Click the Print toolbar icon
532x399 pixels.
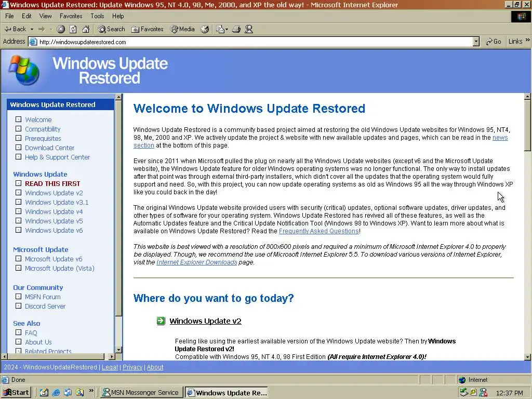pyautogui.click(x=236, y=29)
